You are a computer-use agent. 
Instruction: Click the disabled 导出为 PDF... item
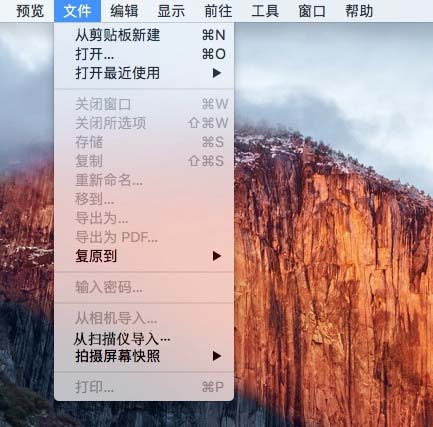point(144,237)
